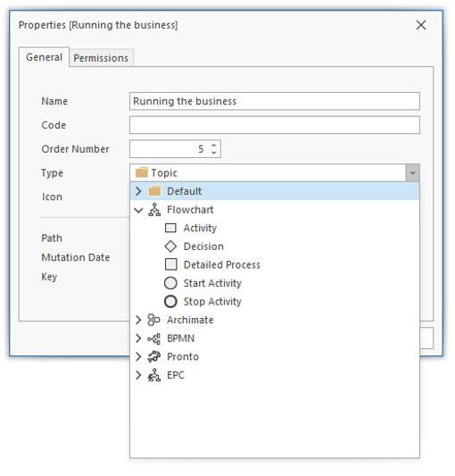Click the Name field containing Running the business
This screenshot has width=455, height=476.
click(275, 101)
